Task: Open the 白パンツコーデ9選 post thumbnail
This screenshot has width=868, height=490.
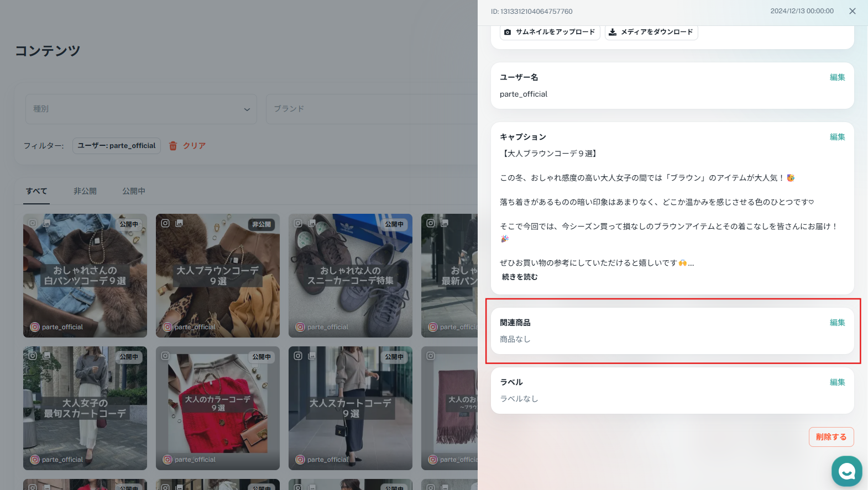Action: tap(85, 276)
